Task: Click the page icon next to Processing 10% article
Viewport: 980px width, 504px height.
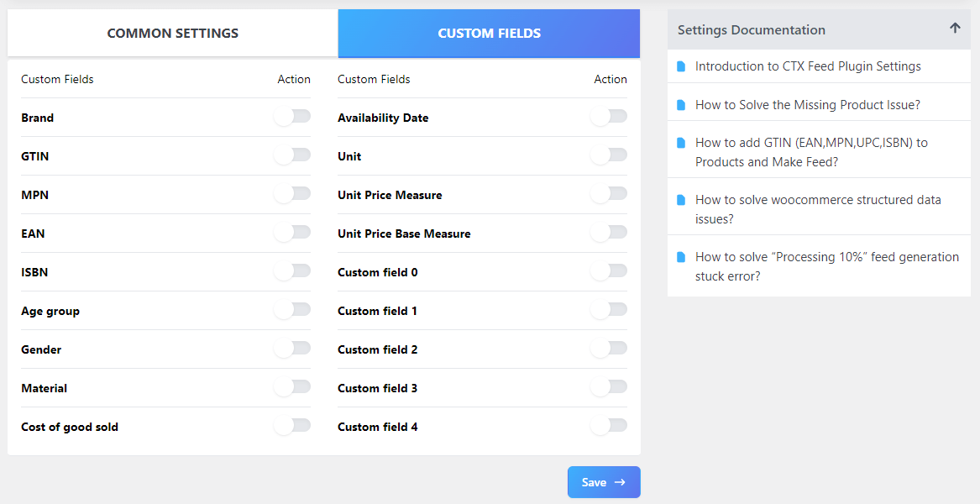Action: (x=681, y=256)
